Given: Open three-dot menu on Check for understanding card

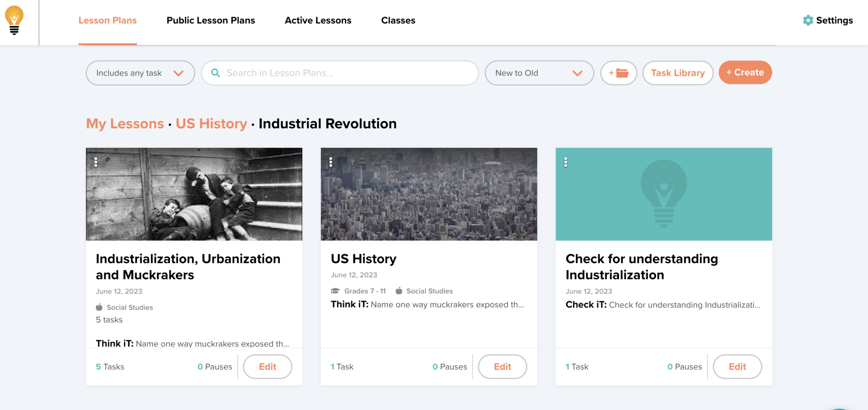Looking at the screenshot, I should click(566, 162).
